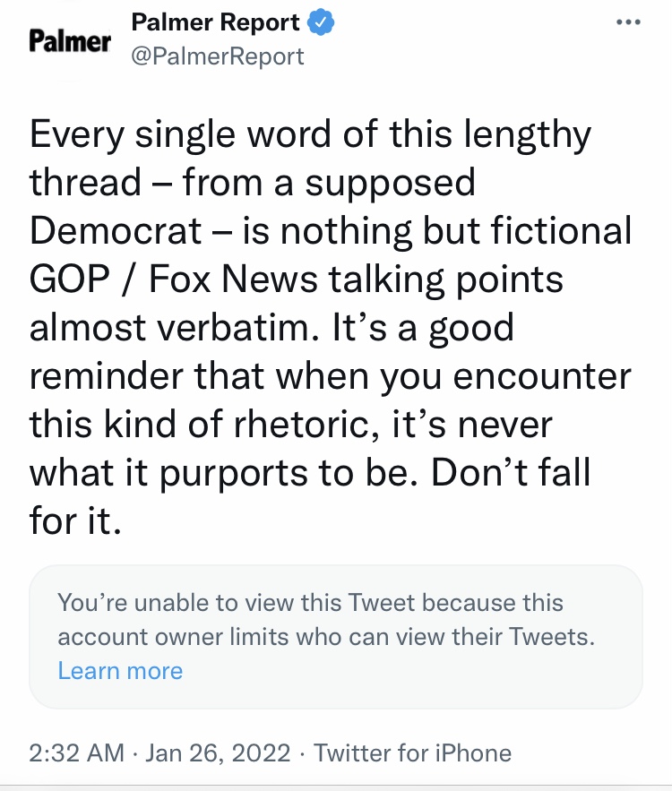Open the Twitter for iPhone source link
The image size is (672, 791).
413,753
